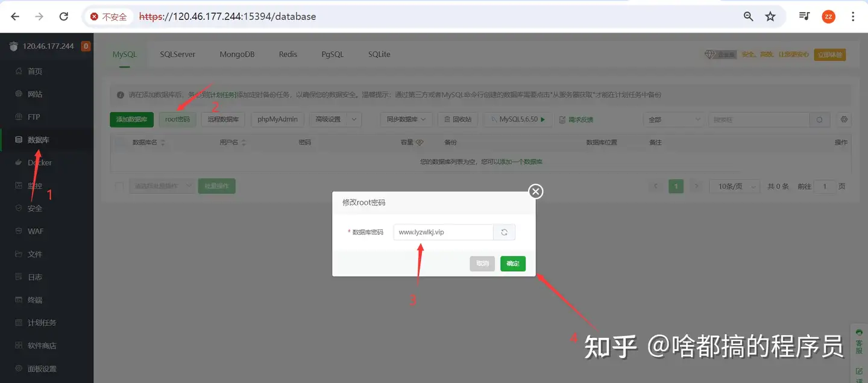Expand the arrow next to 高级设置
Image resolution: width=868 pixels, height=383 pixels.
pos(354,119)
